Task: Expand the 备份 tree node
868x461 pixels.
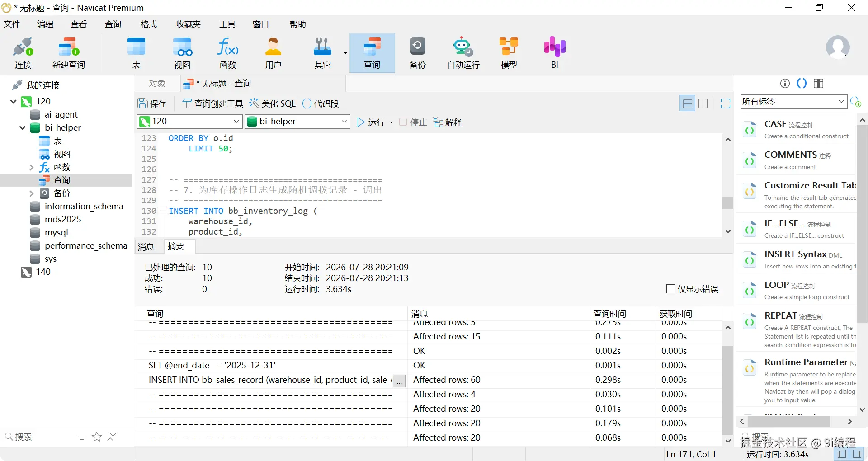Action: pyautogui.click(x=31, y=193)
